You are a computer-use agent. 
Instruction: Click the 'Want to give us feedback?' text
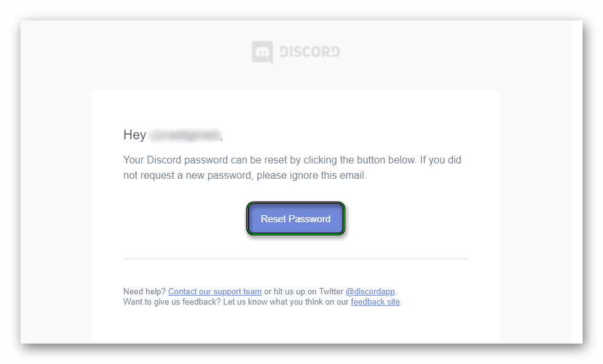(x=172, y=302)
